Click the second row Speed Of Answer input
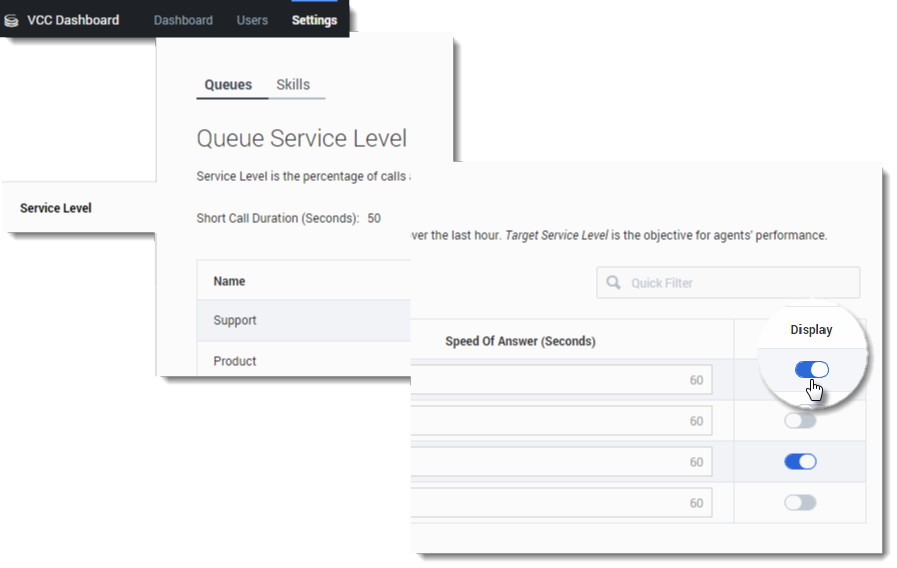897x568 pixels. (562, 421)
